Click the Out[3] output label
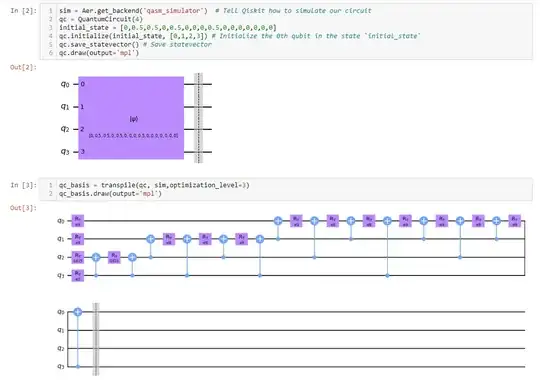Viewport: 540px width, 382px height. (23, 208)
